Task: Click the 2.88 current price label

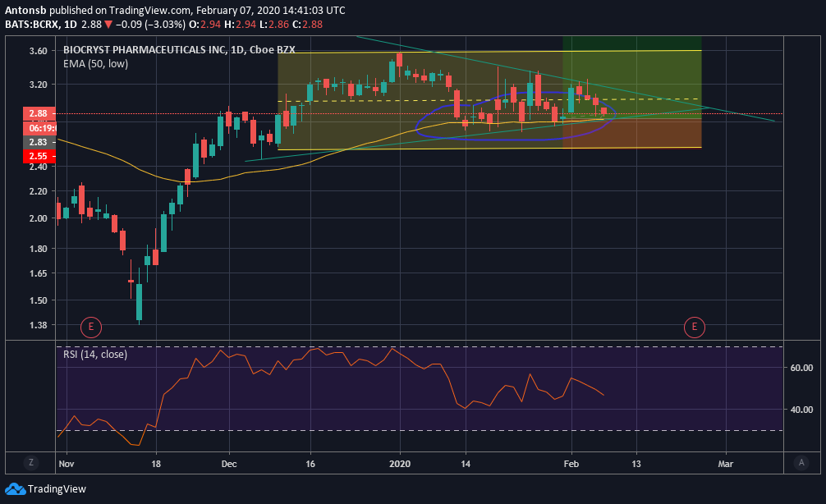Action: (39, 113)
